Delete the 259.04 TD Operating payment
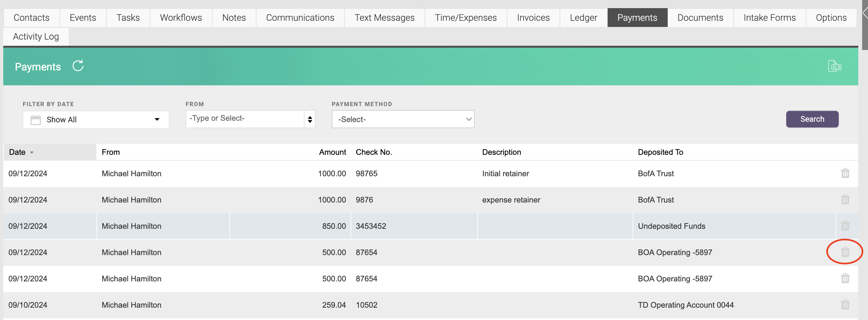The height and width of the screenshot is (320, 868). coord(845,304)
